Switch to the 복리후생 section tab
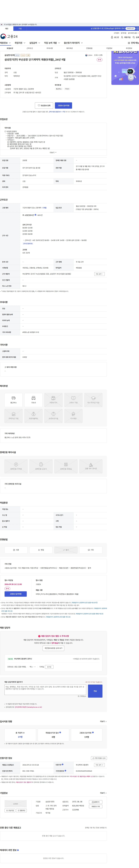Screen dimensions: 139x868 (x=69, y=48)
